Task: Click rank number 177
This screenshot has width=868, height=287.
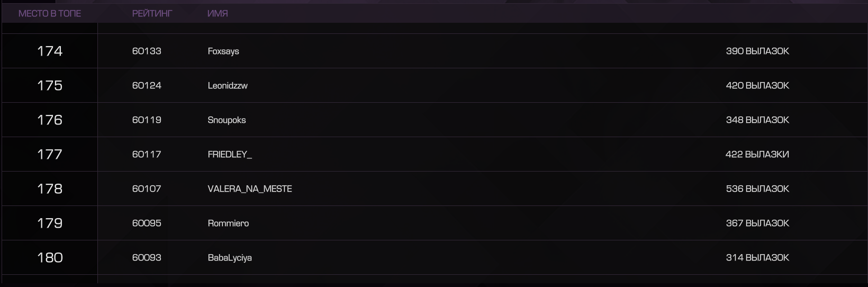Action: 50,154
